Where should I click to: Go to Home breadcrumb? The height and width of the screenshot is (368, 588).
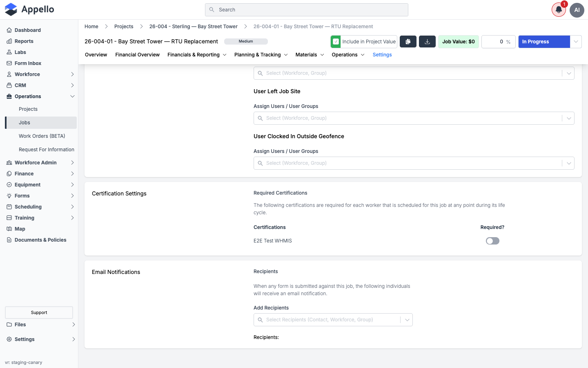pyautogui.click(x=91, y=27)
